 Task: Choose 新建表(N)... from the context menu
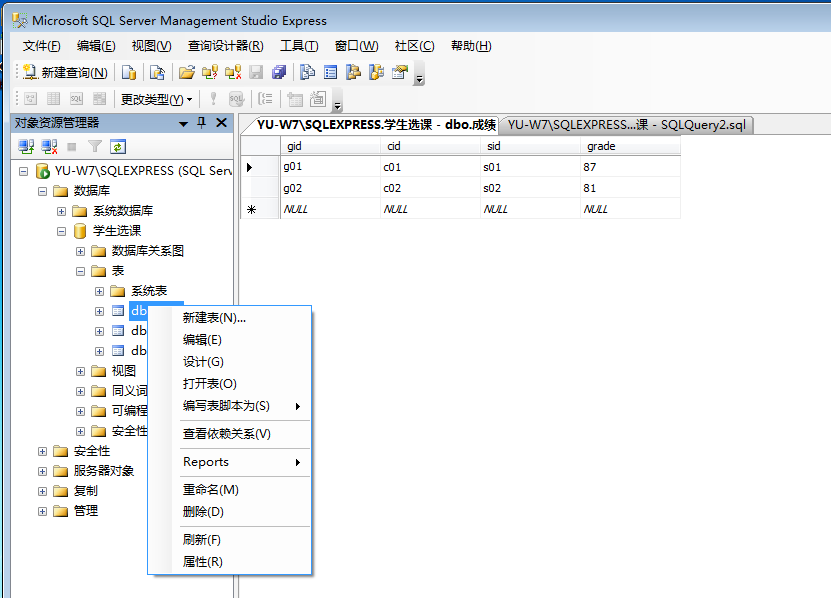pos(230,318)
